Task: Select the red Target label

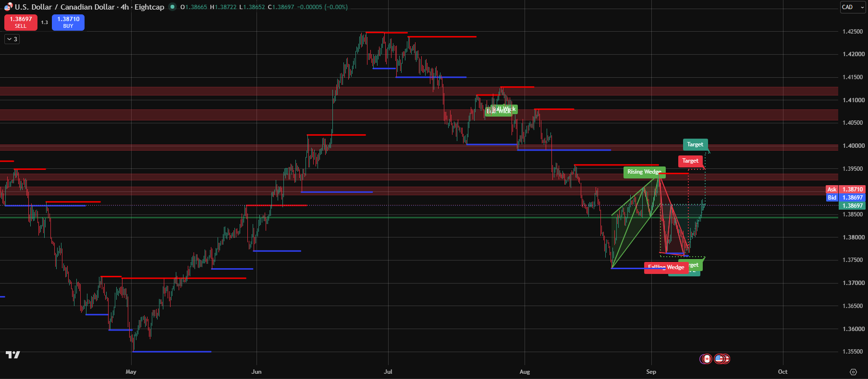Action: 690,161
